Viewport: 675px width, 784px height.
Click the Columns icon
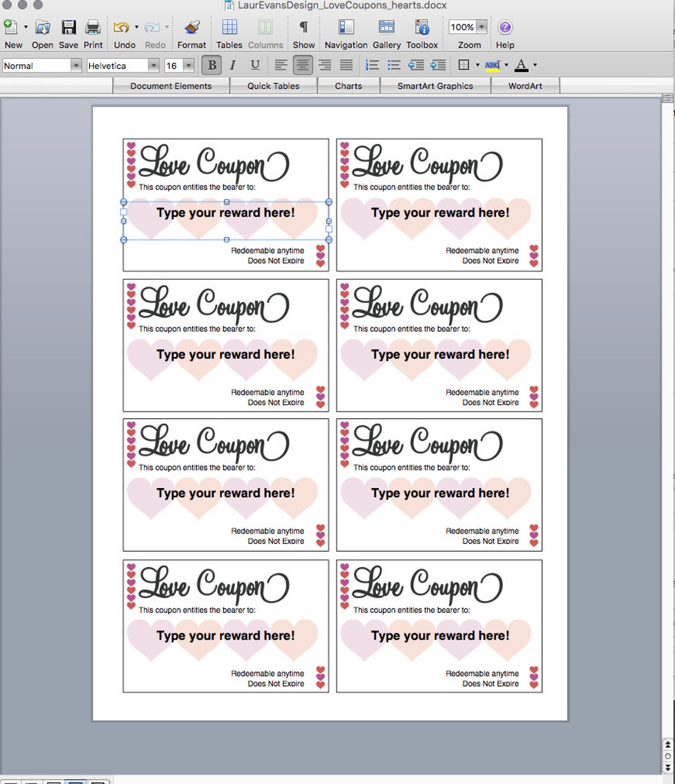point(265,27)
